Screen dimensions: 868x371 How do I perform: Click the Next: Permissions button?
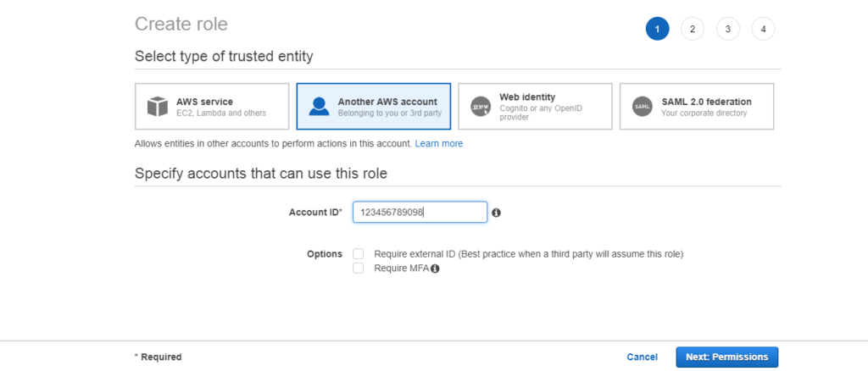coord(726,357)
